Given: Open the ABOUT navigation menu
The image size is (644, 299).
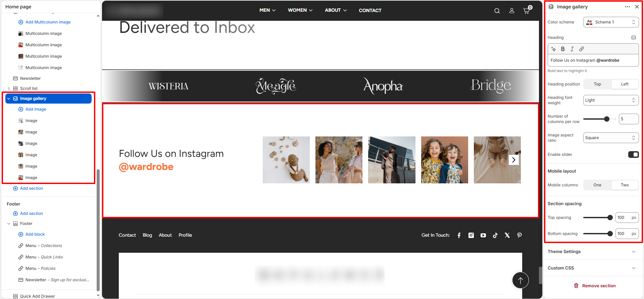Looking at the screenshot, I should 336,10.
